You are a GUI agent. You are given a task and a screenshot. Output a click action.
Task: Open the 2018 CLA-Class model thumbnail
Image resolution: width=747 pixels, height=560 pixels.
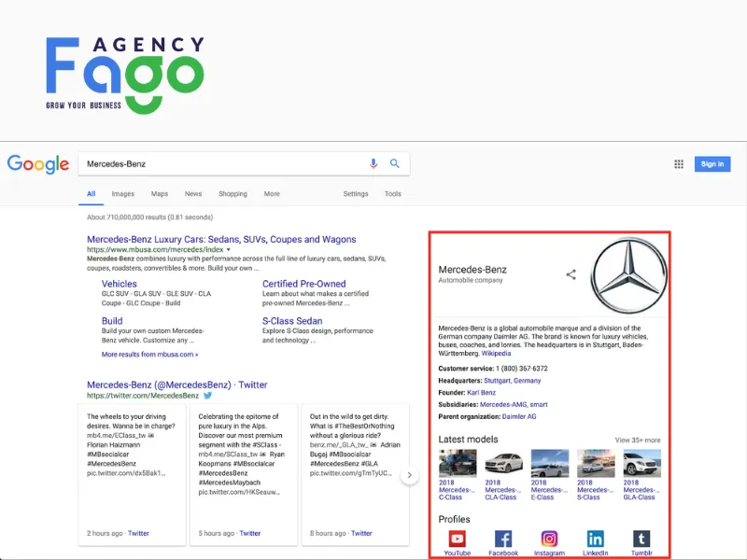[x=503, y=463]
